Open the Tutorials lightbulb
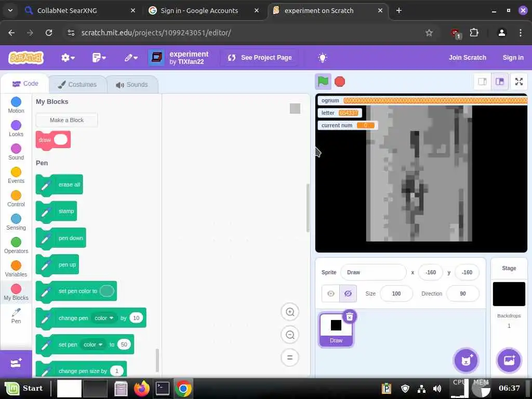 coord(322,58)
